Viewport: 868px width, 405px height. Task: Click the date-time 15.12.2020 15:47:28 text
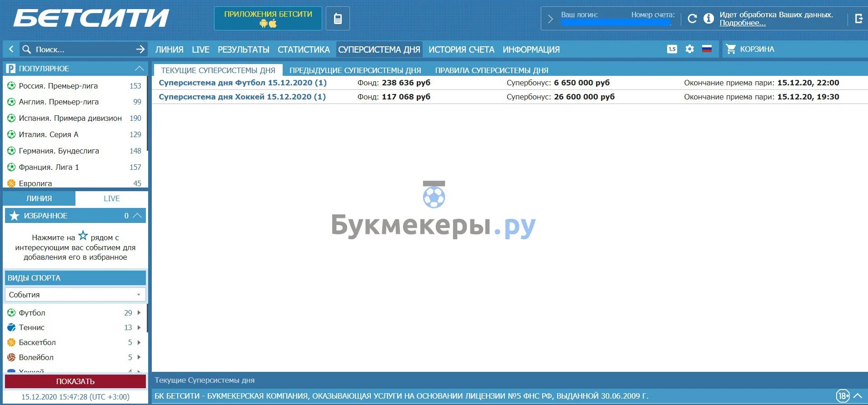click(x=75, y=397)
